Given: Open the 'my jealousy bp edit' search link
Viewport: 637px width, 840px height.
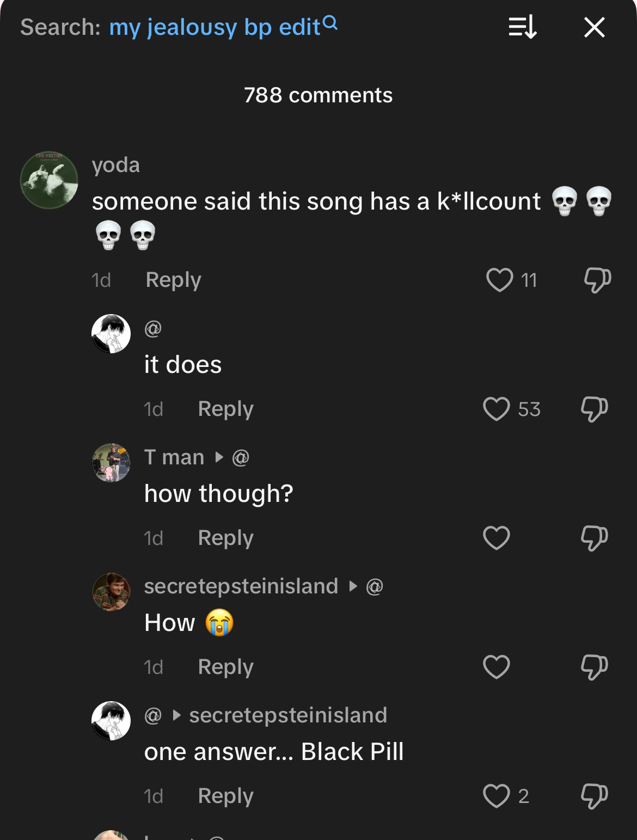Looking at the screenshot, I should [215, 27].
